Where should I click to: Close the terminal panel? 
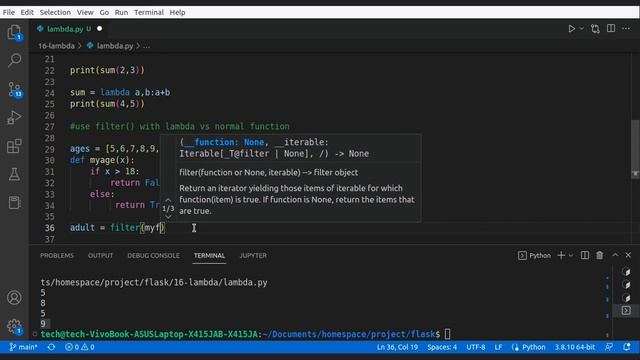[628, 255]
